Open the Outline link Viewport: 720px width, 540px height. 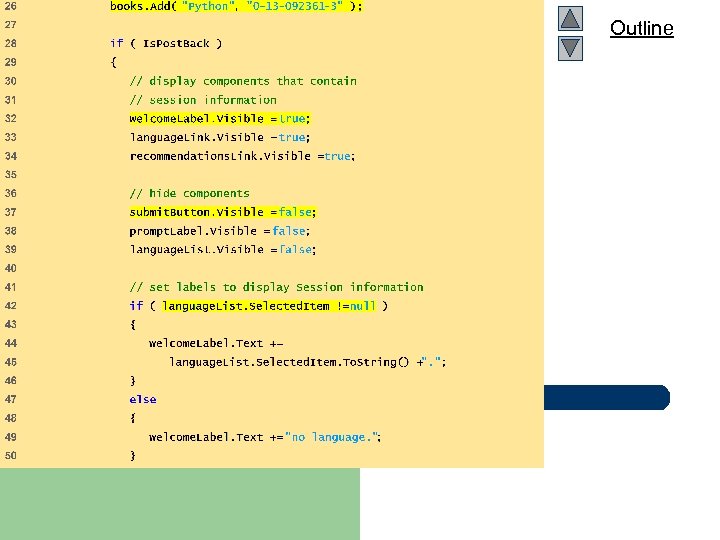coord(641,28)
